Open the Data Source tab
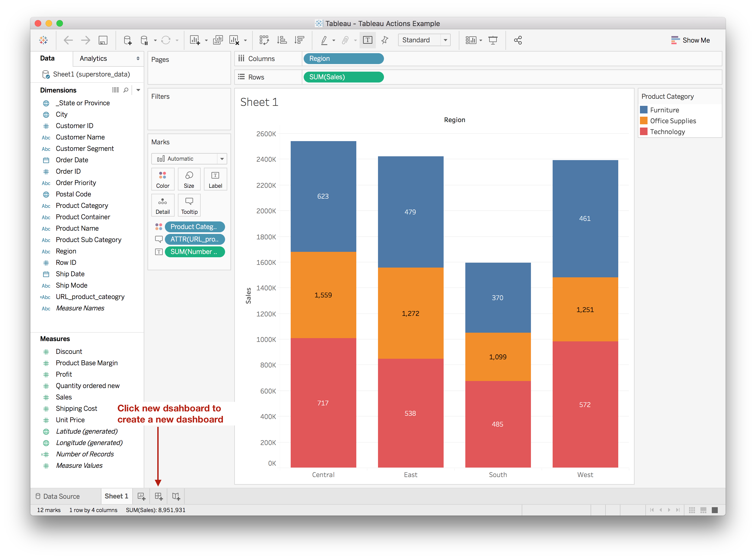 pos(58,496)
